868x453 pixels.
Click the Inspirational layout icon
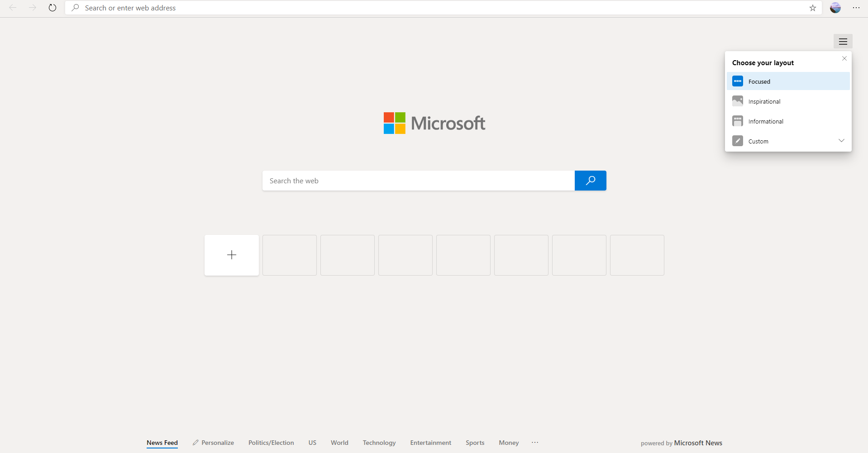pos(738,101)
